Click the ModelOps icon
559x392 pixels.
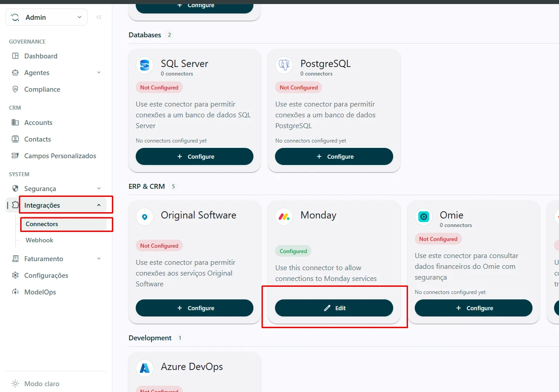pos(15,292)
